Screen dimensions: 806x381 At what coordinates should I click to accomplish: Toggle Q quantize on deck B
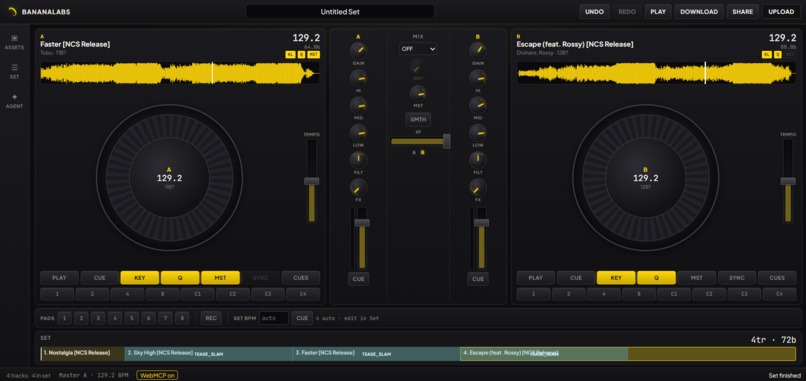656,278
